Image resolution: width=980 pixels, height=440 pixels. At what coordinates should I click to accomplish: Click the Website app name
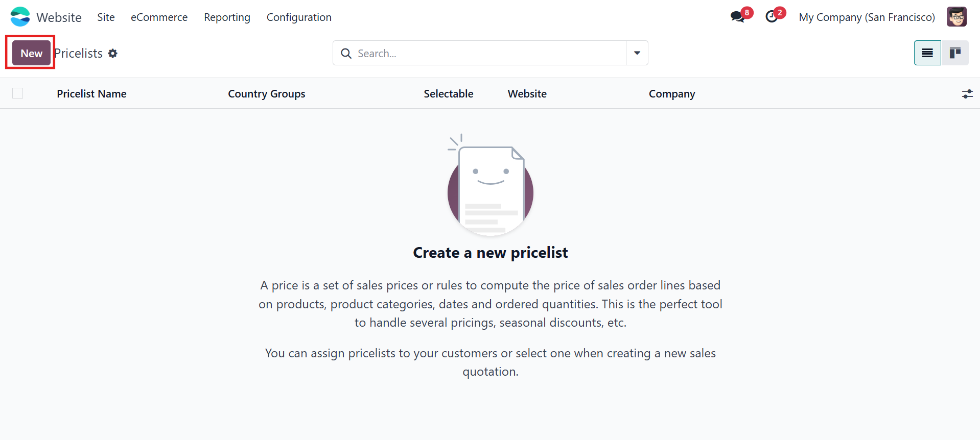tap(59, 17)
